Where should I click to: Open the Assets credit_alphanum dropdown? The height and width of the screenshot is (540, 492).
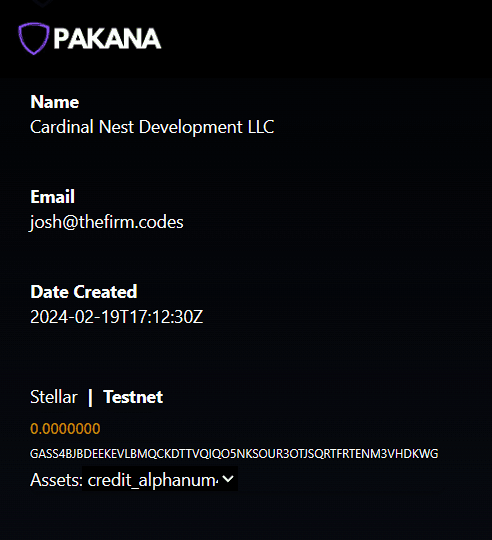click(160, 479)
